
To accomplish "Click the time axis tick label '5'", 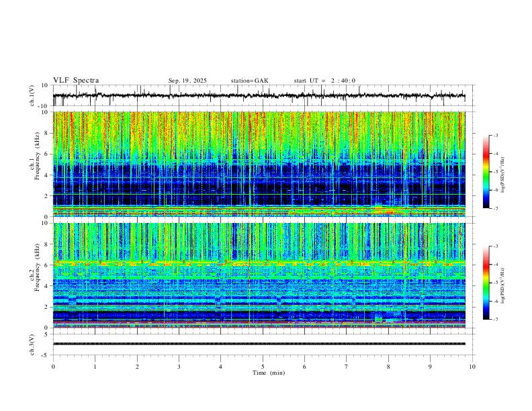I will [x=263, y=367].
